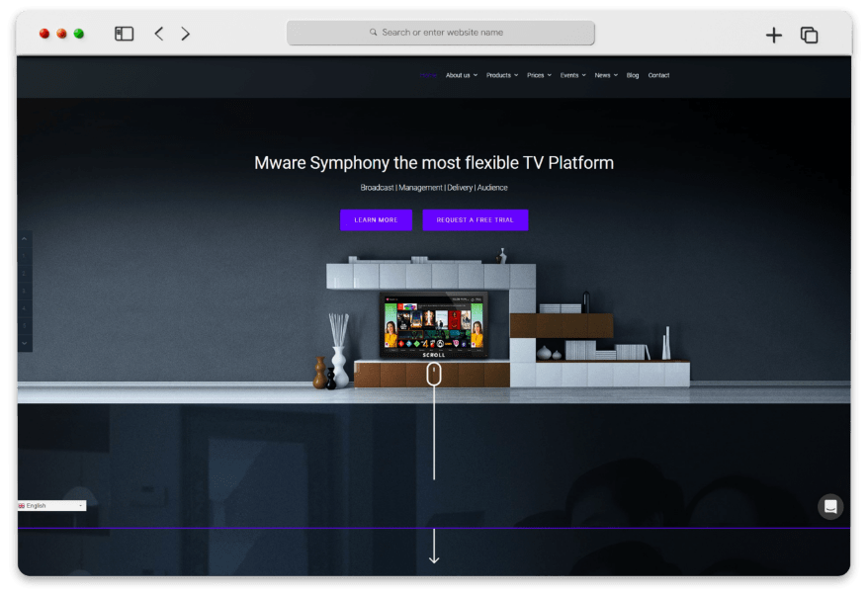Open the English language selector
868x595 pixels.
[51, 505]
